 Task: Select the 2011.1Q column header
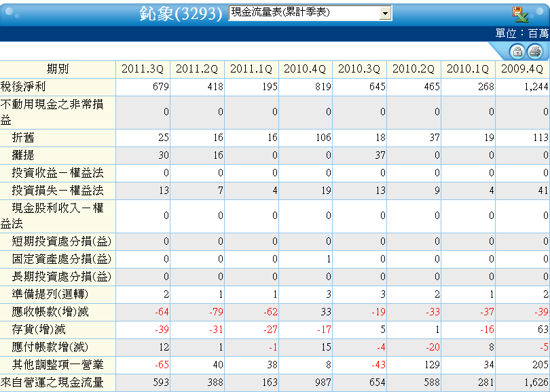(x=251, y=69)
